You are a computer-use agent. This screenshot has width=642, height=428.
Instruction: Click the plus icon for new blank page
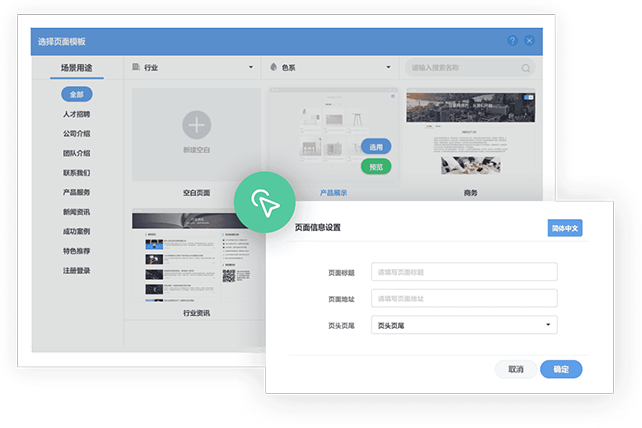click(x=196, y=125)
